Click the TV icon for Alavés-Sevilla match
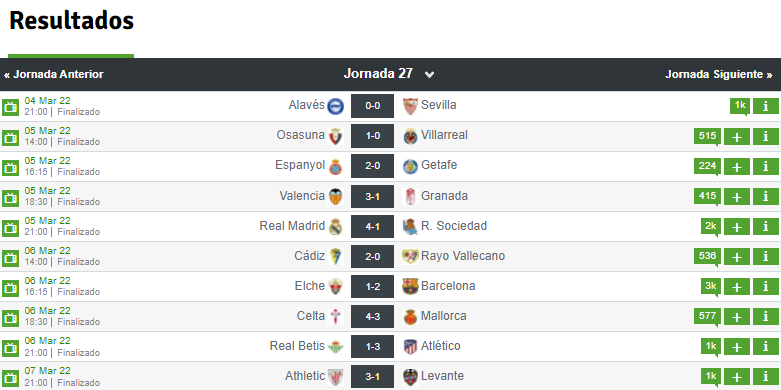Viewport: 781px width, 390px height. pyautogui.click(x=10, y=107)
